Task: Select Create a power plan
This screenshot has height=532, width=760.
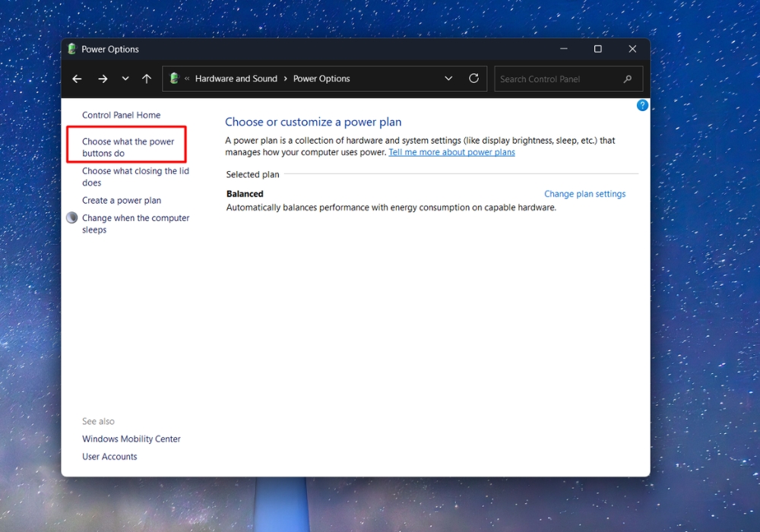Action: click(x=122, y=201)
